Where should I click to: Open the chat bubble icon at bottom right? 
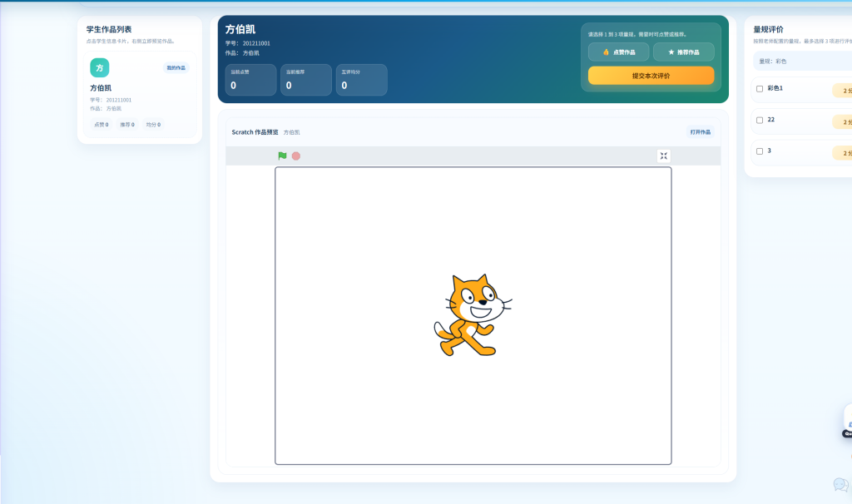pos(840,484)
